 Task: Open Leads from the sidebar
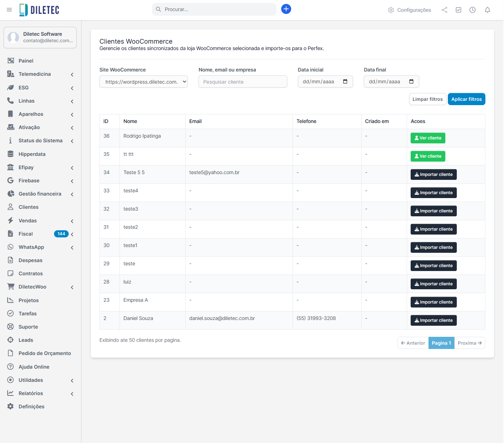[26, 340]
